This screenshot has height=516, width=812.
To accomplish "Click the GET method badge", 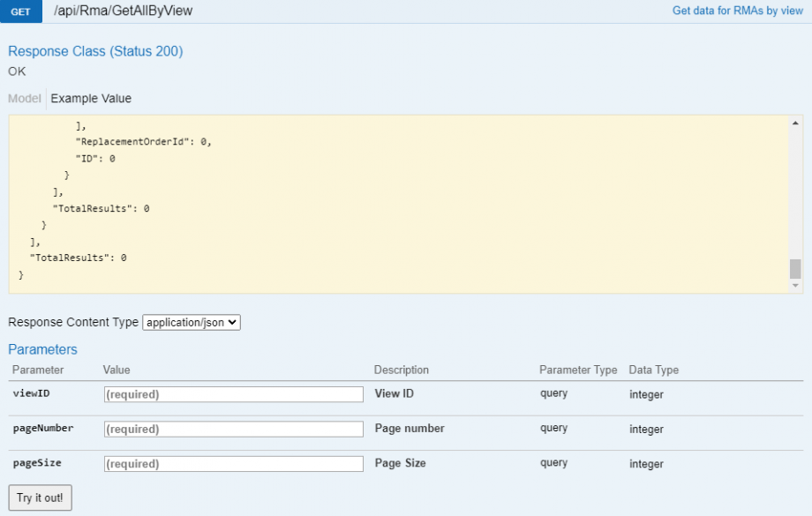I will [x=20, y=11].
